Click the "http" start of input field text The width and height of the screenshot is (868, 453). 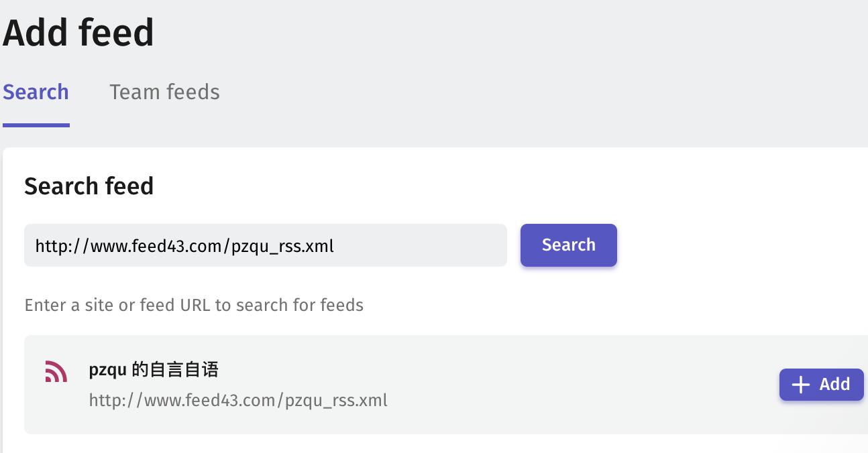click(x=48, y=246)
